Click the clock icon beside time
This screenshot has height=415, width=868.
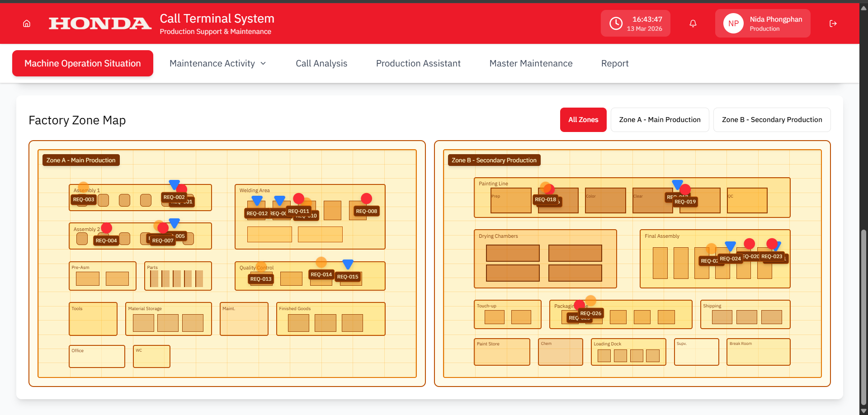616,24
